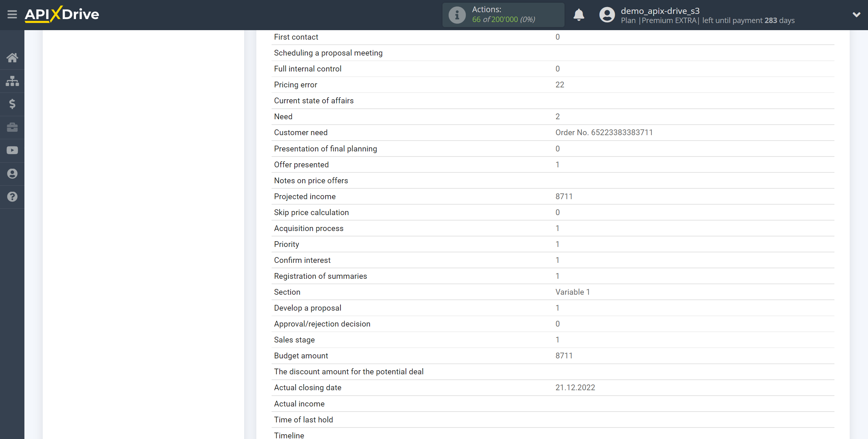868x439 pixels.
Task: Select Presentation of final planning label
Action: point(325,149)
